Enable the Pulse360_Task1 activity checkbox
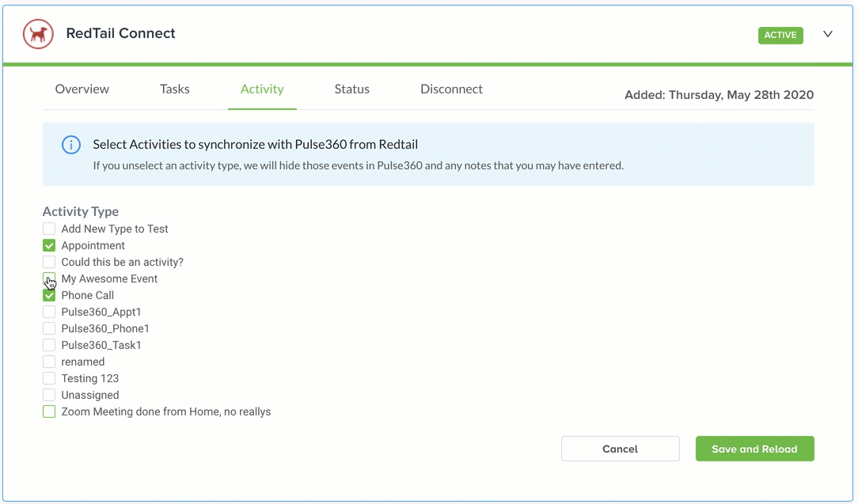This screenshot has height=504, width=858. 49,345
